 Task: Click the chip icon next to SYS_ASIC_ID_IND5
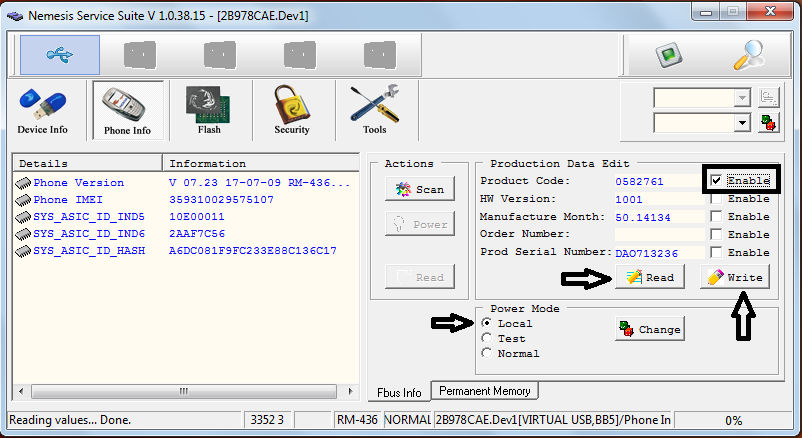(23, 217)
